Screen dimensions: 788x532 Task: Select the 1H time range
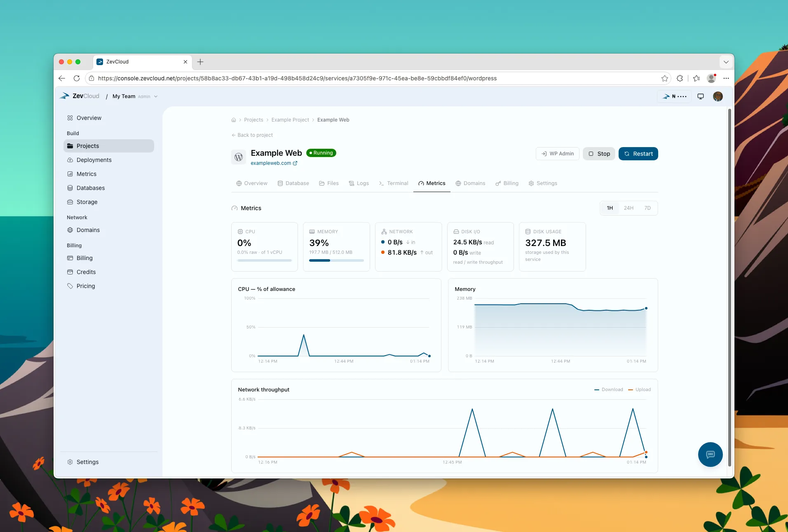click(x=610, y=208)
